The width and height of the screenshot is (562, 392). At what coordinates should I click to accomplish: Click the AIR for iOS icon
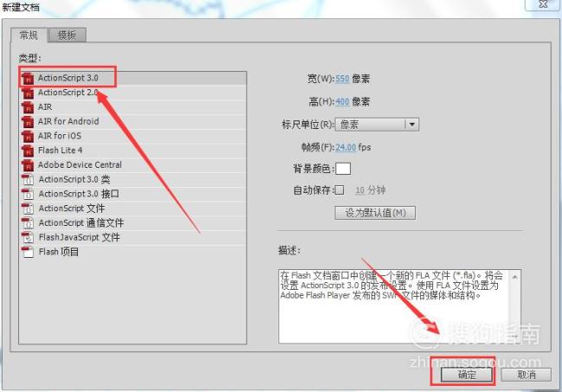(x=28, y=136)
